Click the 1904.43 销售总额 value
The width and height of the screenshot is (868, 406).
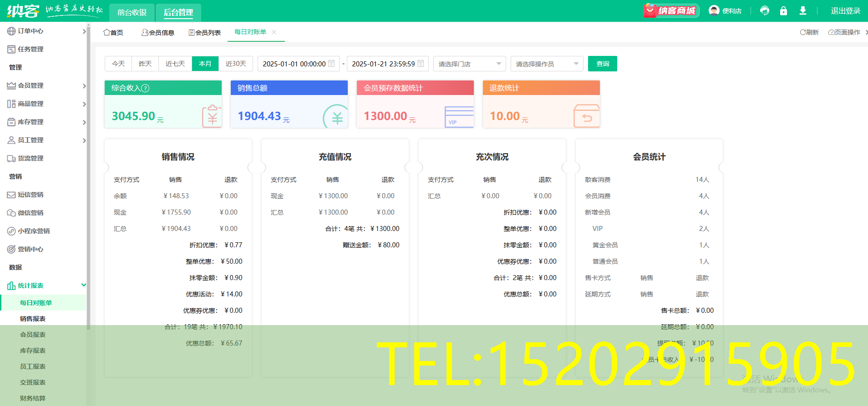(259, 116)
